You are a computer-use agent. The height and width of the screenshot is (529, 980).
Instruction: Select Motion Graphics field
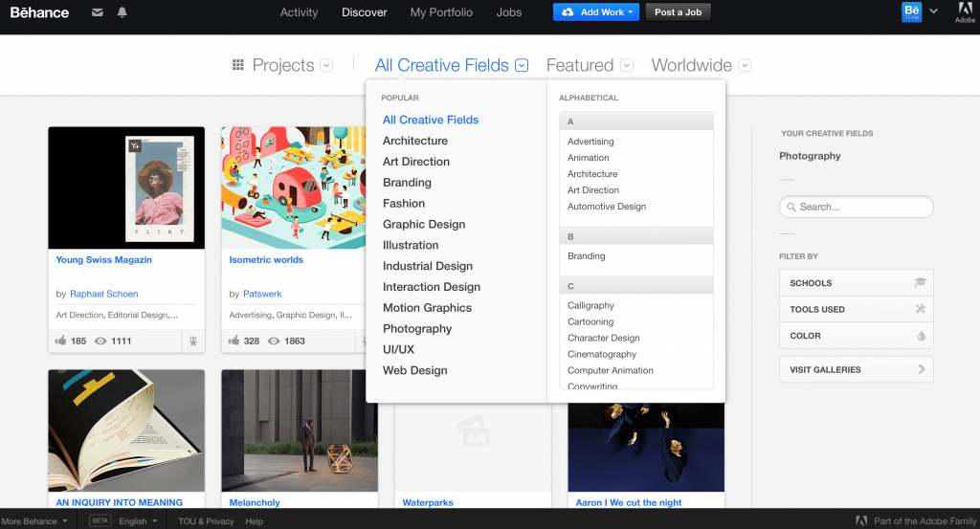pyautogui.click(x=427, y=307)
